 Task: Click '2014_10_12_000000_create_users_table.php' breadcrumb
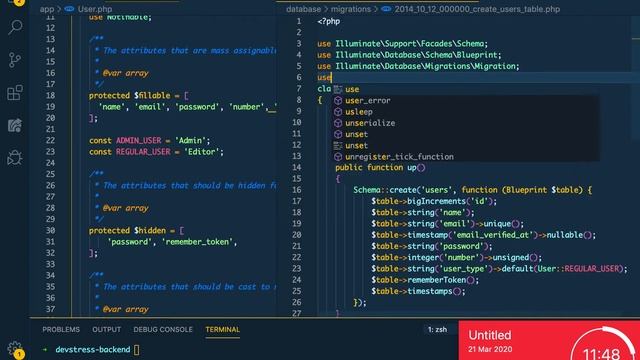477,9
